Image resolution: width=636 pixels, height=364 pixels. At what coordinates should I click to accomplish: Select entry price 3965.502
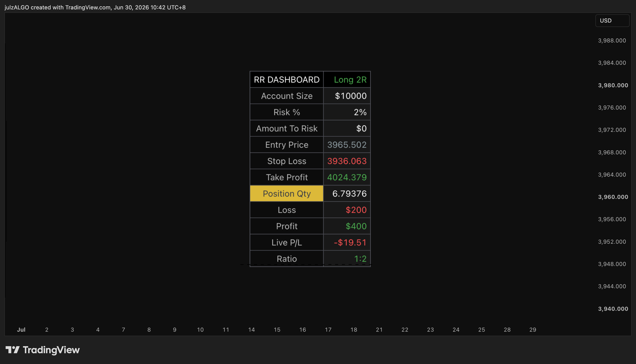tap(347, 144)
